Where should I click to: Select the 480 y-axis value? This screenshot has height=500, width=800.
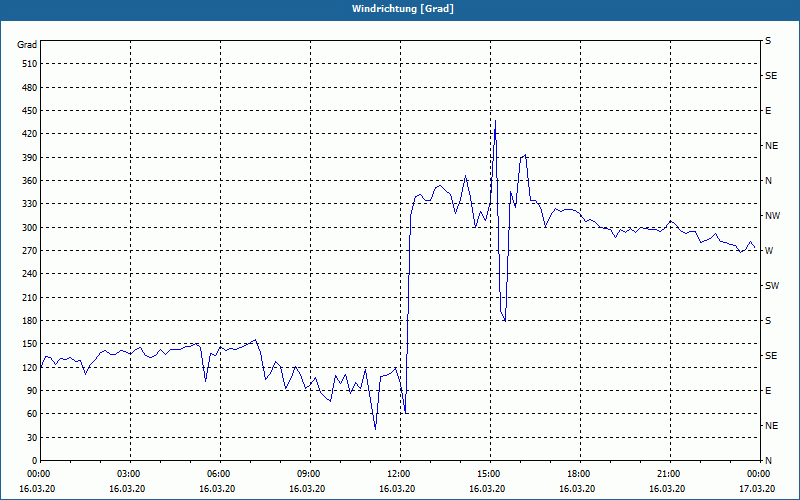click(x=30, y=87)
